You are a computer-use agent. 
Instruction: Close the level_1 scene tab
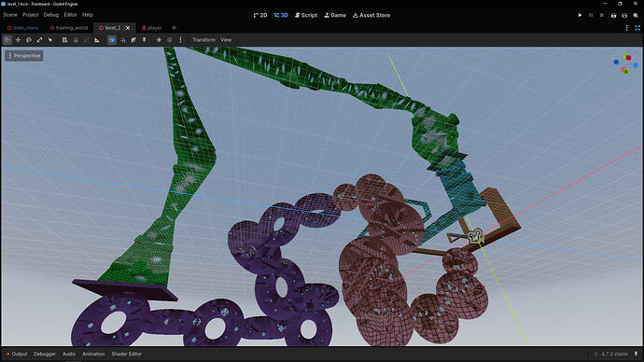[x=128, y=28]
